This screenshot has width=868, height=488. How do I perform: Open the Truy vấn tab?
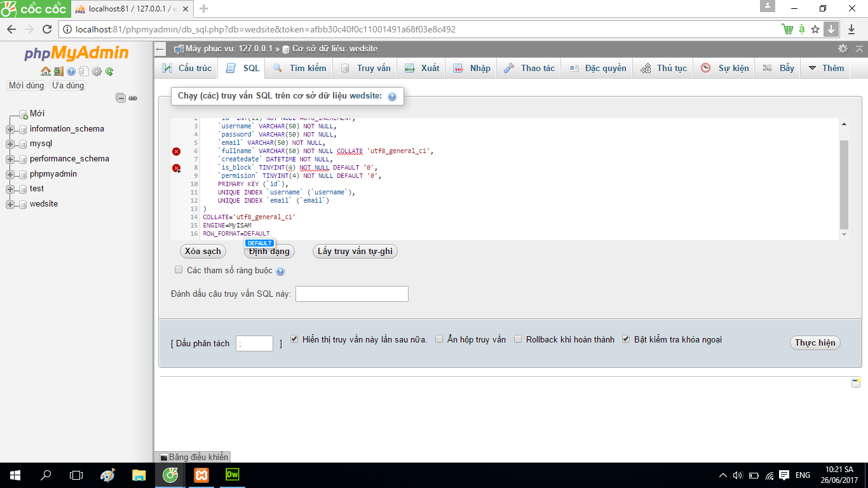365,68
